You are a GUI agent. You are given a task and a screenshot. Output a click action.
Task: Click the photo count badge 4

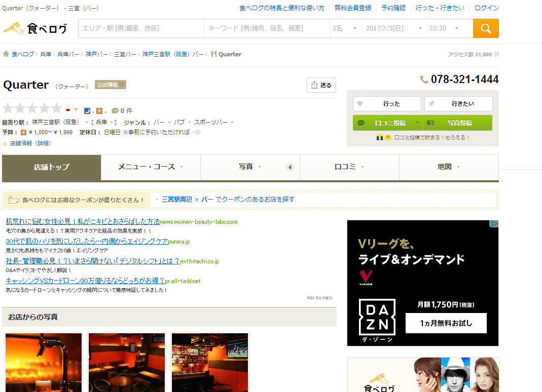click(290, 167)
